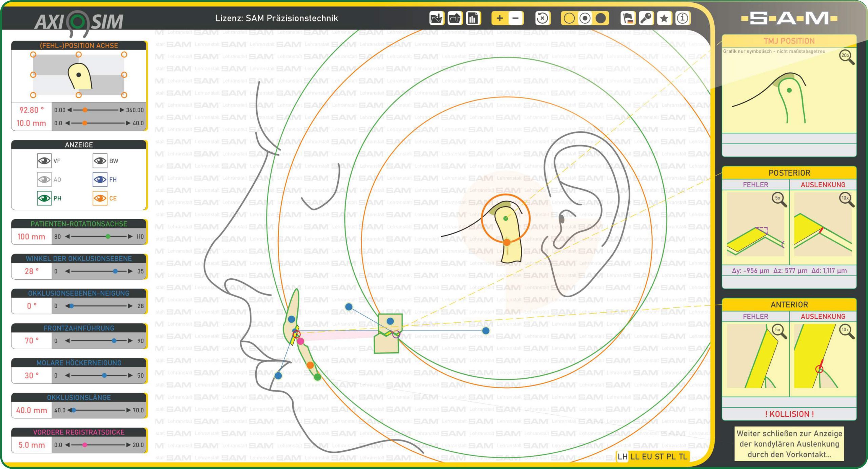Click the star favorites icon

664,18
